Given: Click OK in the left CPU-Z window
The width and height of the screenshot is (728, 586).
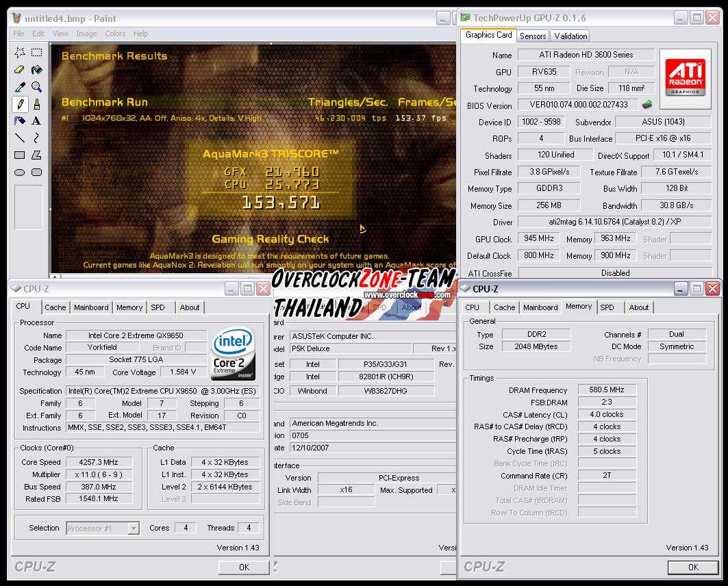Looking at the screenshot, I should pos(244,567).
